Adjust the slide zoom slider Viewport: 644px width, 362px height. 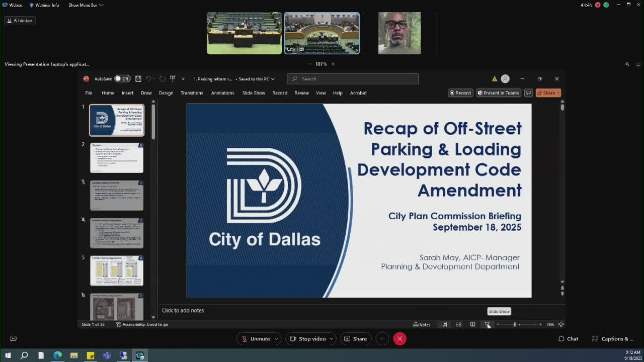pyautogui.click(x=515, y=324)
